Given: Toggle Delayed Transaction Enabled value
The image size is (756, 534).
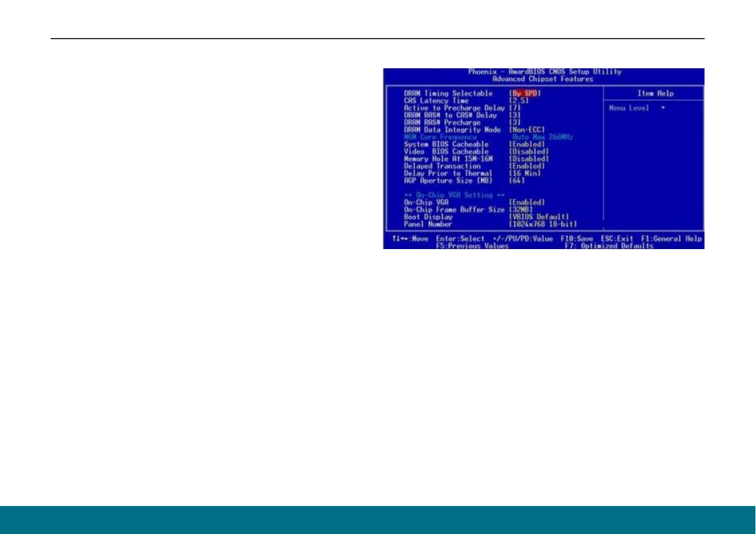Looking at the screenshot, I should (x=527, y=166).
